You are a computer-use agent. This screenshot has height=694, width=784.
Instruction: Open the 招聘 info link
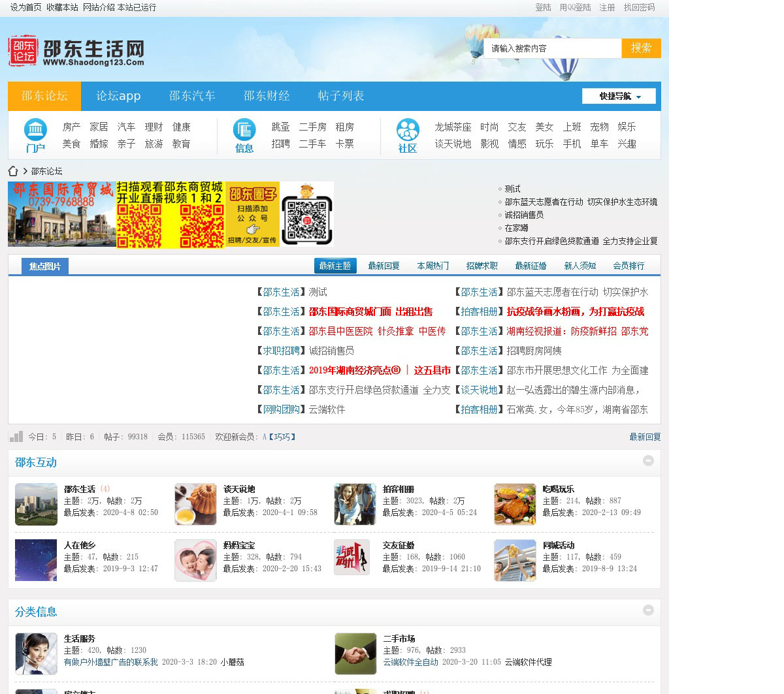point(280,144)
